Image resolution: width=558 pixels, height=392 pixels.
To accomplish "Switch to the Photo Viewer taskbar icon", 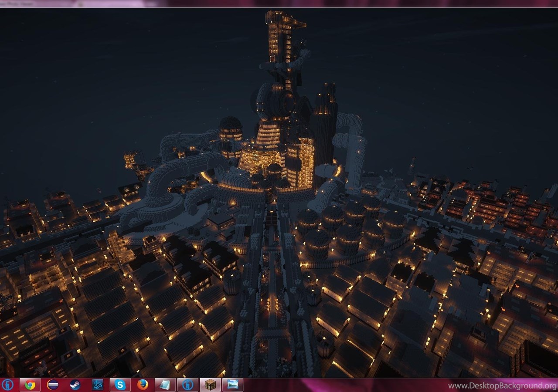I will 233,385.
